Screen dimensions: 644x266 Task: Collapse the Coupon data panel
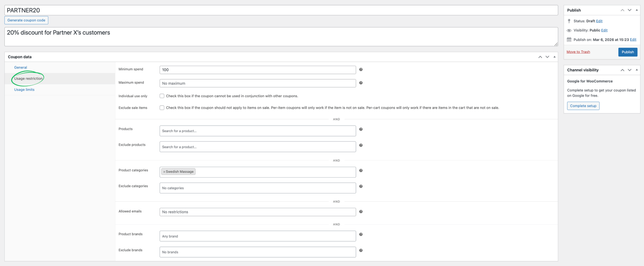coord(554,57)
